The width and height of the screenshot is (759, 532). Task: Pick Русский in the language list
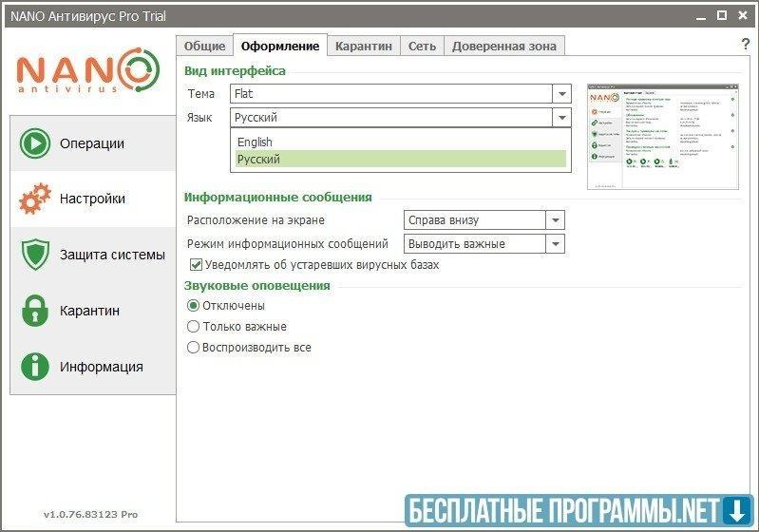click(x=258, y=160)
